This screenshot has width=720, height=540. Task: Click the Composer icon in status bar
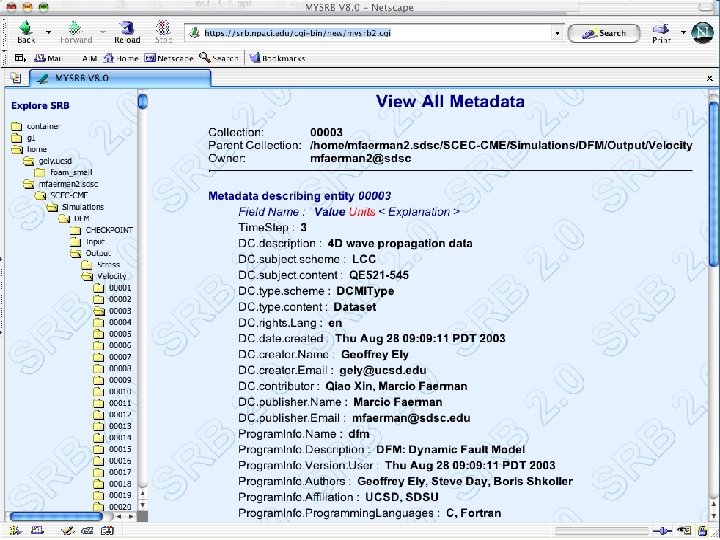tap(67, 531)
